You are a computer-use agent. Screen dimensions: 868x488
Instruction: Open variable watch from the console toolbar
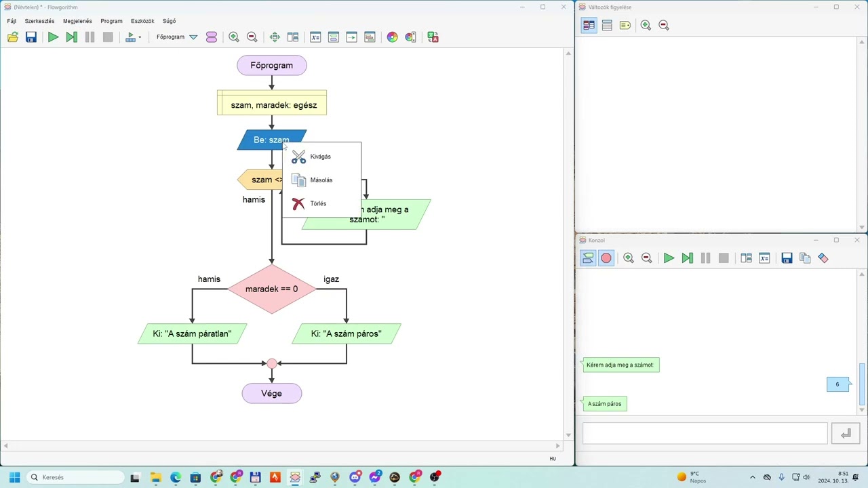point(764,258)
